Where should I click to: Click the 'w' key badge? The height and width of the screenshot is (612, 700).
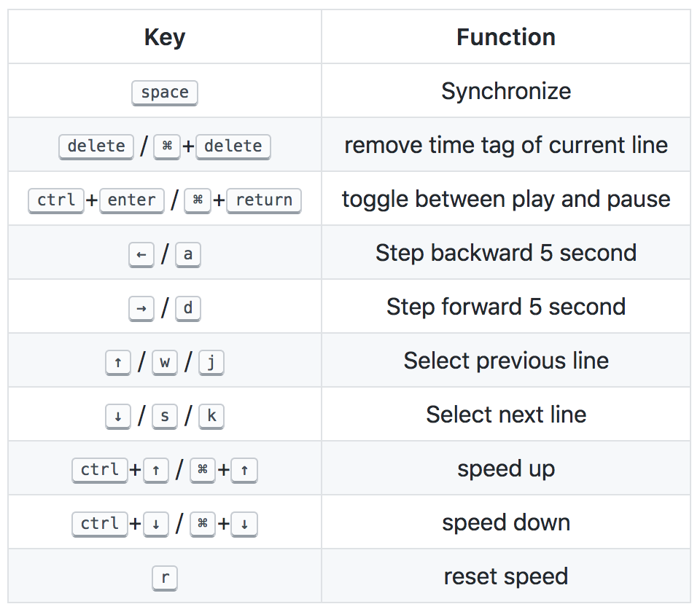(165, 362)
